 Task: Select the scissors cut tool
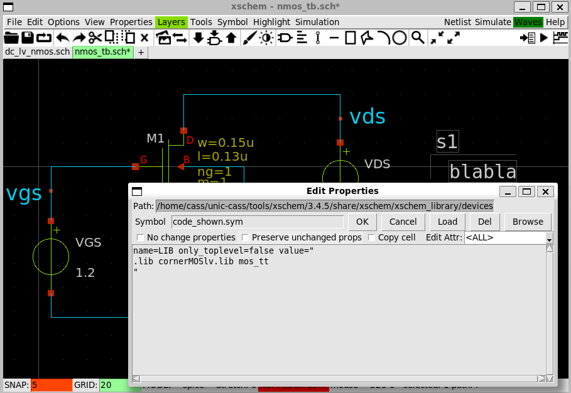[x=95, y=38]
